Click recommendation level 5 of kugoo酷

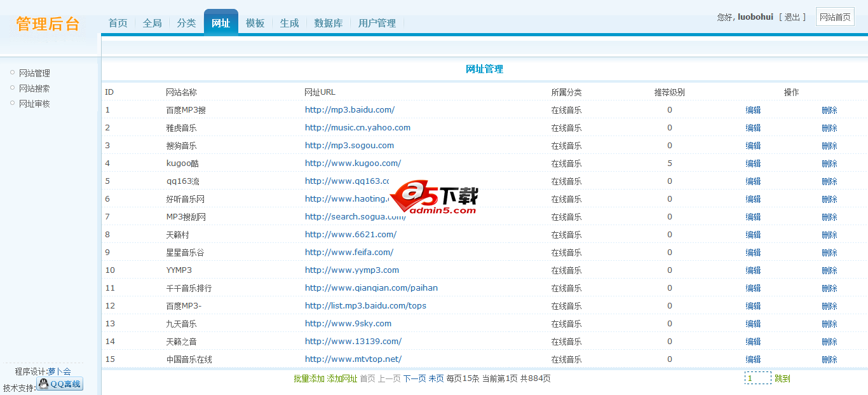tap(670, 163)
